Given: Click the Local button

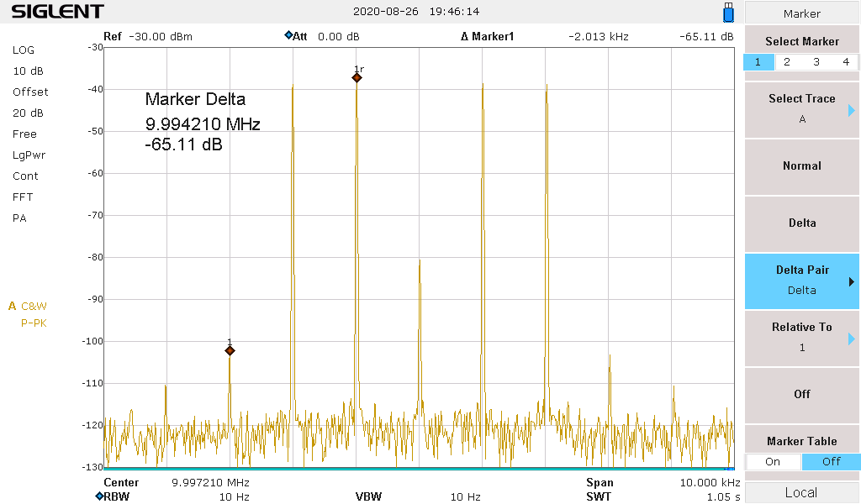Looking at the screenshot, I should click(801, 492).
